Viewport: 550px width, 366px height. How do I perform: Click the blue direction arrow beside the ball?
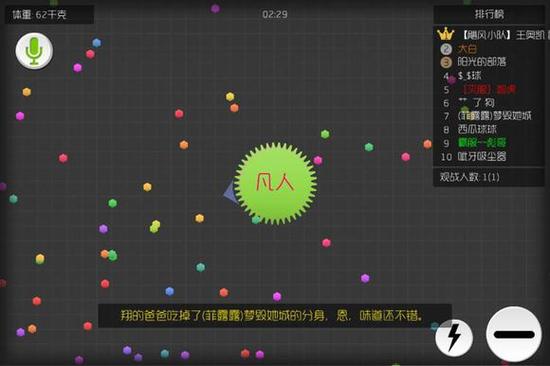pos(231,192)
